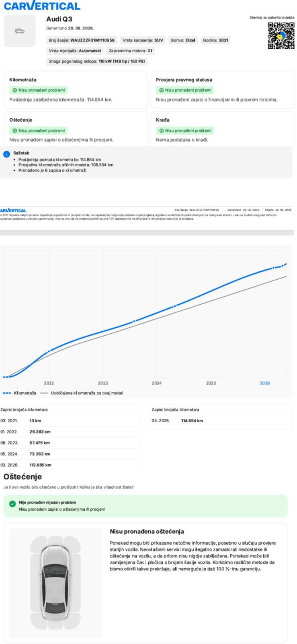Image resolution: width=297 pixels, height=644 pixels.
Task: Click the 'Audi Q3' title
Action: click(x=59, y=19)
